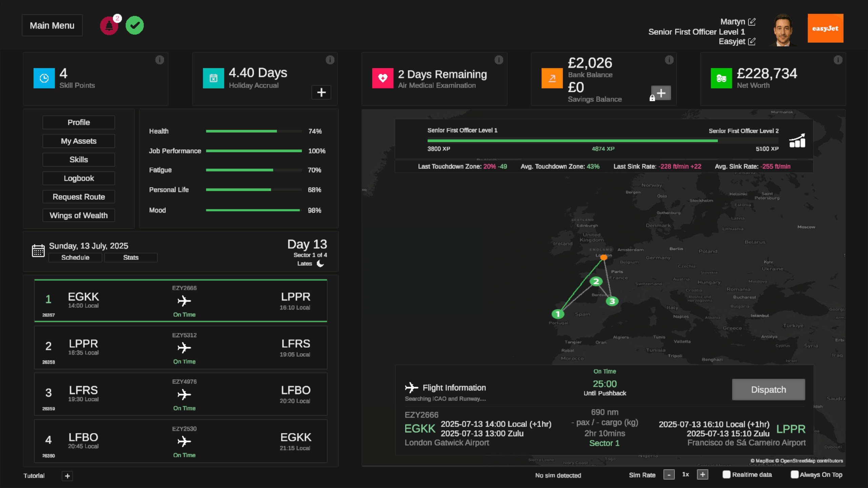Image resolution: width=868 pixels, height=488 pixels.
Task: Open the Logbook menu item
Action: (x=79, y=178)
